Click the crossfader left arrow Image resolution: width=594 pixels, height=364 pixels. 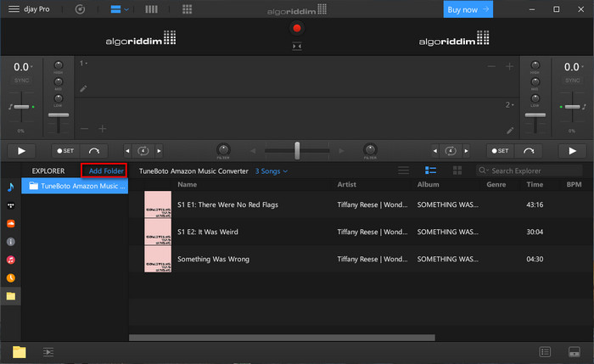click(253, 151)
